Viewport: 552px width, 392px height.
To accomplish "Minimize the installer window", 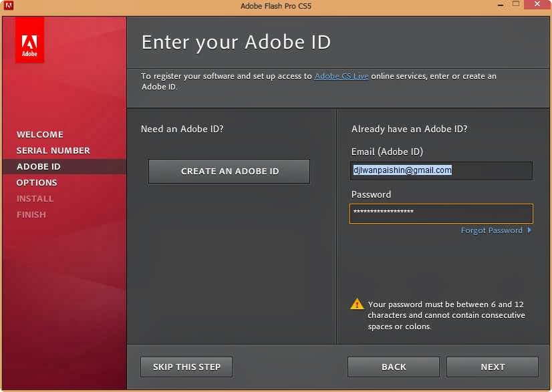I will (x=501, y=5).
